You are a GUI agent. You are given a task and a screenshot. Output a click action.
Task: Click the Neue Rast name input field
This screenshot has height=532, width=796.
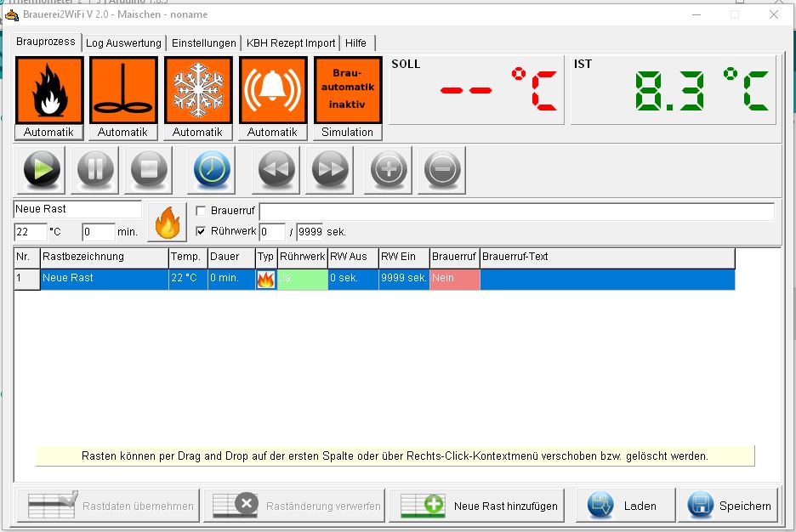click(77, 209)
